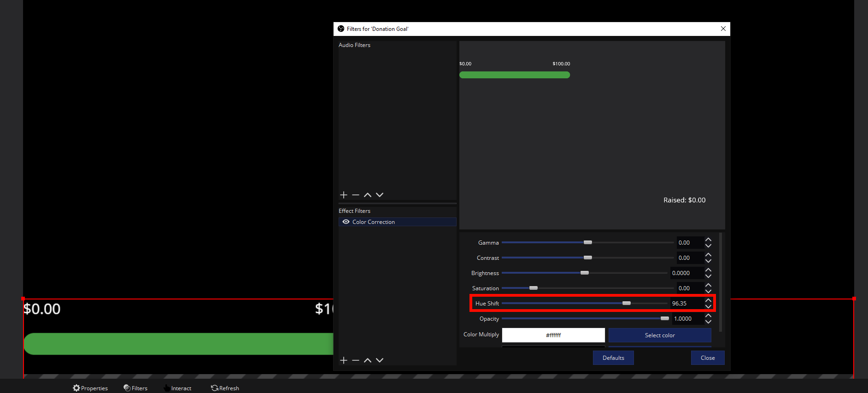Increase Gamma value with up arrow
This screenshot has width=868, height=393.
pyautogui.click(x=709, y=240)
